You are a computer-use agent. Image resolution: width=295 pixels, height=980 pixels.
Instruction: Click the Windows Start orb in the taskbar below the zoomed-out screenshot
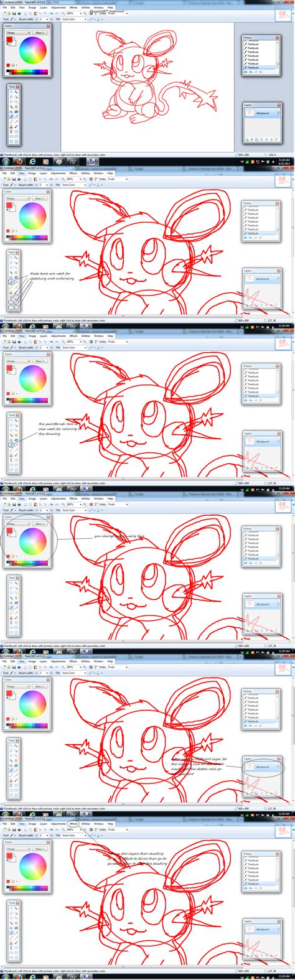point(6,161)
